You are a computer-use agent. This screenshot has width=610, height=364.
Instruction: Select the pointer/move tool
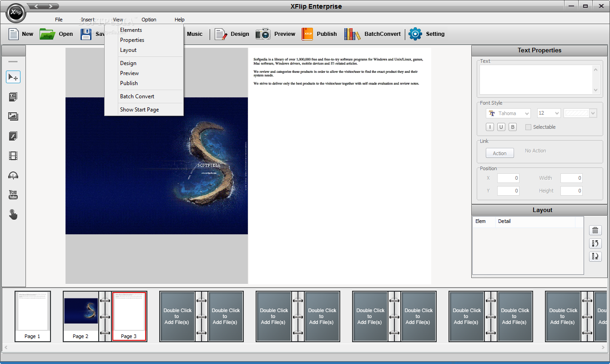[13, 77]
